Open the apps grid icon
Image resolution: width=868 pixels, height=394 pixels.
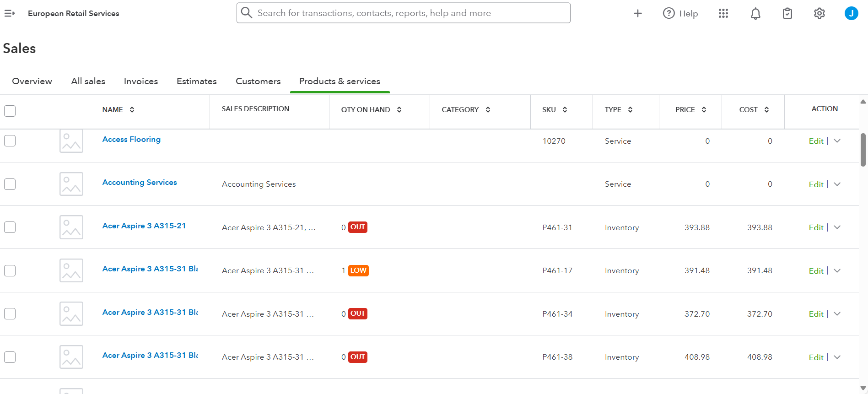[x=723, y=13]
